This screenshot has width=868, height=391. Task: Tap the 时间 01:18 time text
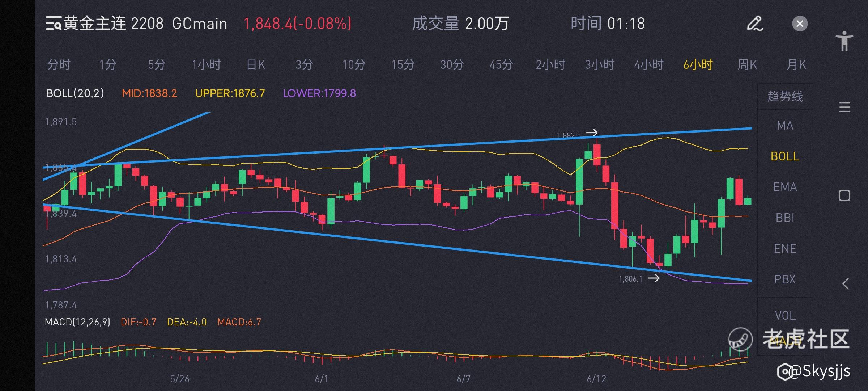pyautogui.click(x=608, y=24)
